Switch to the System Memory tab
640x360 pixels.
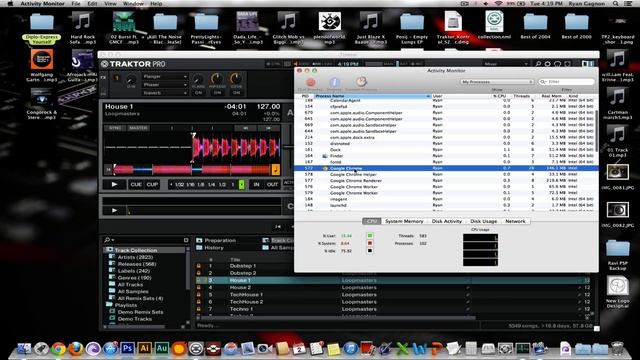[x=404, y=221]
